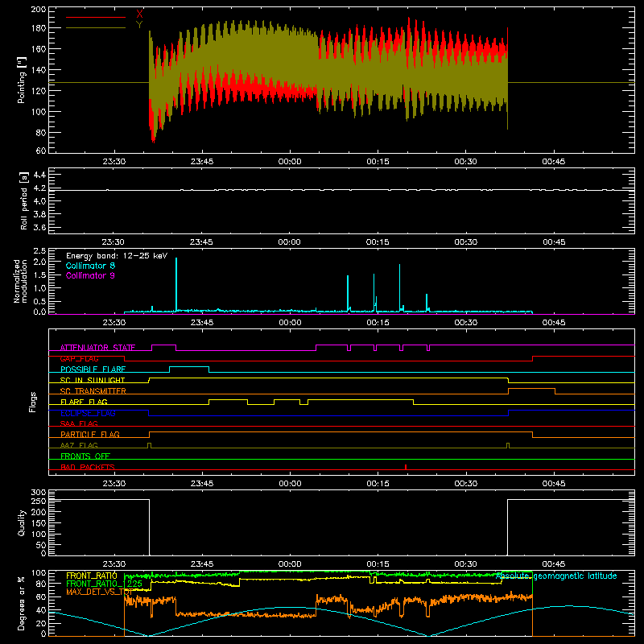Screen dimensions: 644x644
Task: Select the yellow FRONT_RATIO legend entry
Action: (x=92, y=576)
